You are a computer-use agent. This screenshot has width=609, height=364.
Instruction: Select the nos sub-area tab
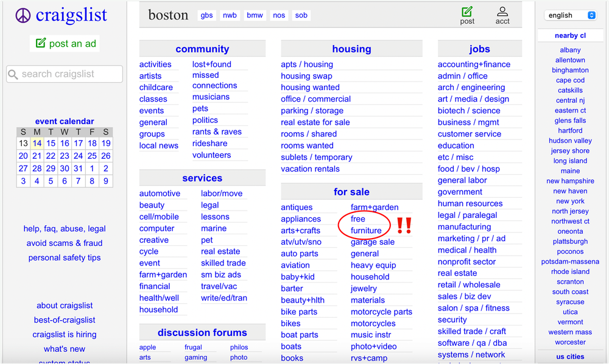(279, 15)
